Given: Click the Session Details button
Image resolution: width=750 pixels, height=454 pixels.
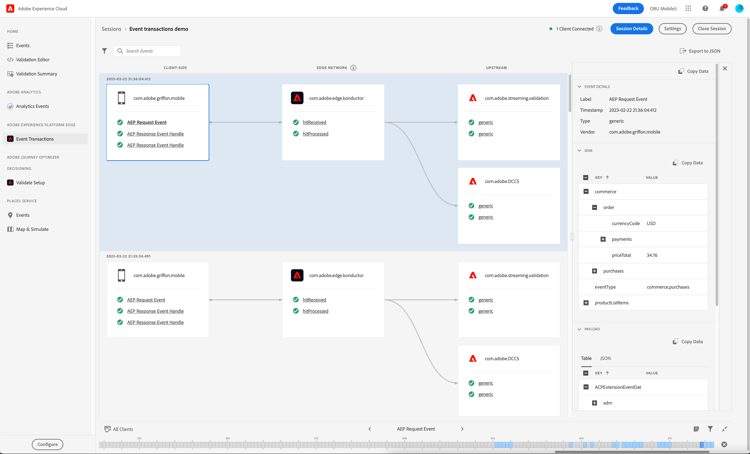Looking at the screenshot, I should pos(631,29).
